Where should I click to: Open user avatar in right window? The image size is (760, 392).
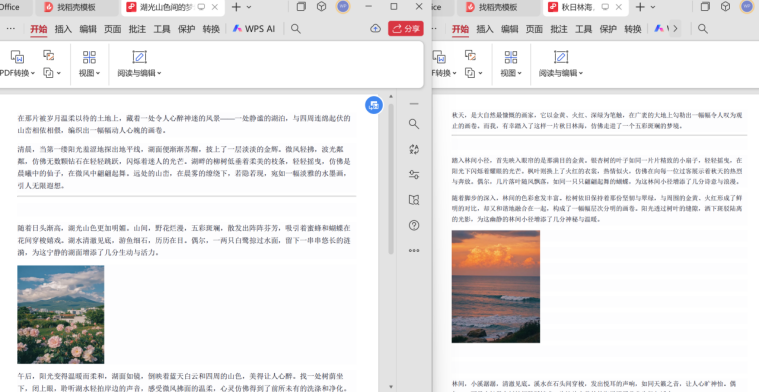pos(747,6)
